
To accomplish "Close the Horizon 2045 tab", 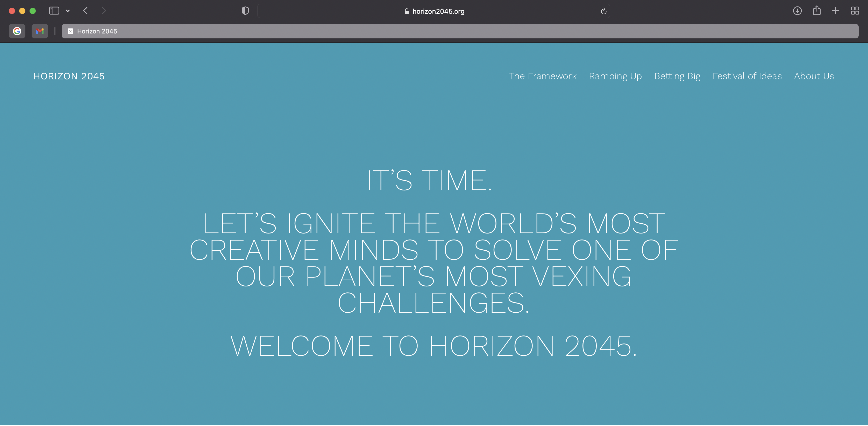I will 70,31.
